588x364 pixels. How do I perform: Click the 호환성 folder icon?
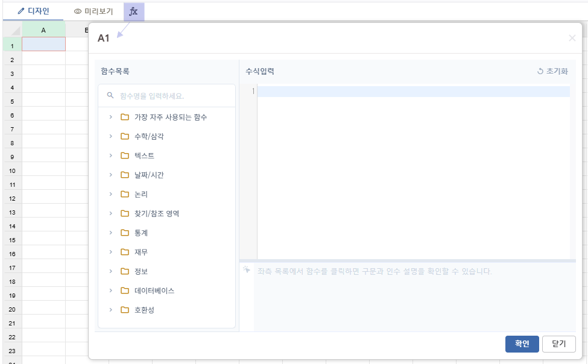(125, 310)
